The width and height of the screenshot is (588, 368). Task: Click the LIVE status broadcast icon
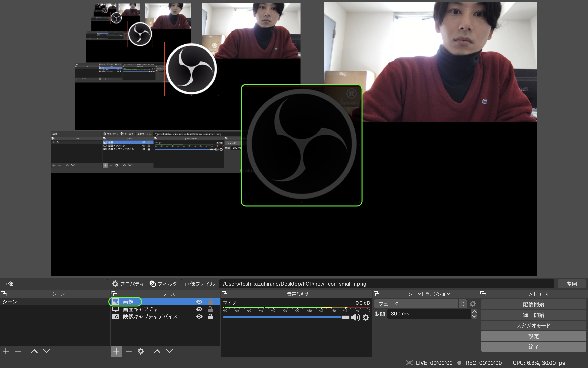pos(409,363)
